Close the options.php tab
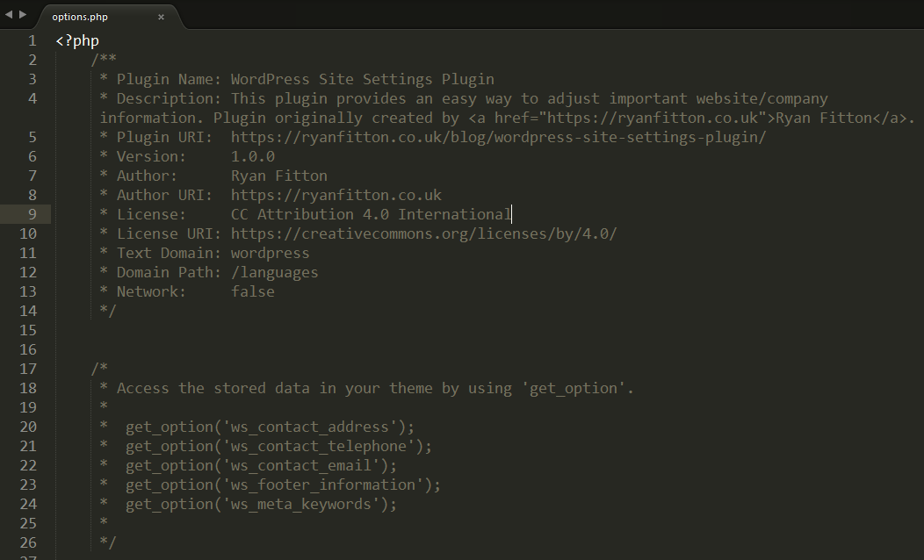Viewport: 924px width, 560px height. point(161,17)
